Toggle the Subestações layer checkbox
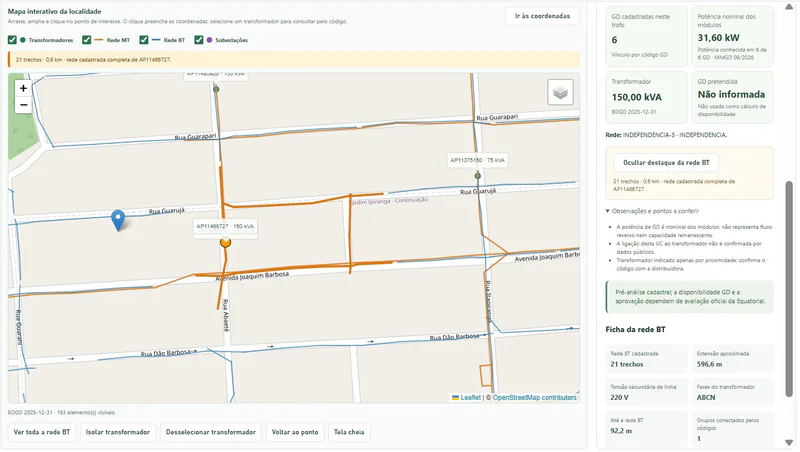 click(x=198, y=40)
